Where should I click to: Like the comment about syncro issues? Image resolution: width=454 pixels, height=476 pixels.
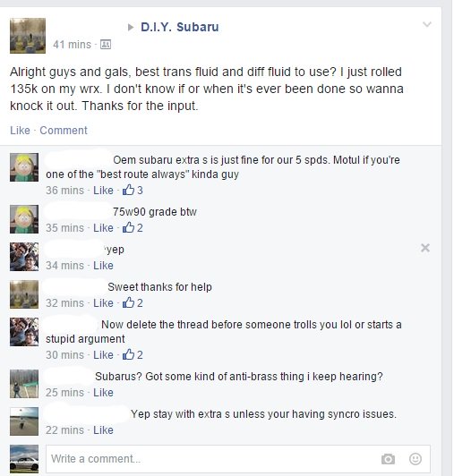tap(103, 429)
